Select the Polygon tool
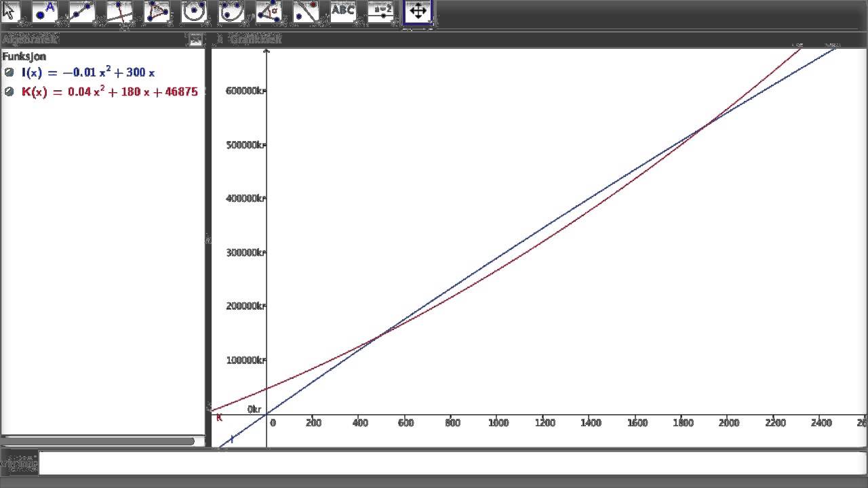 coord(157,12)
